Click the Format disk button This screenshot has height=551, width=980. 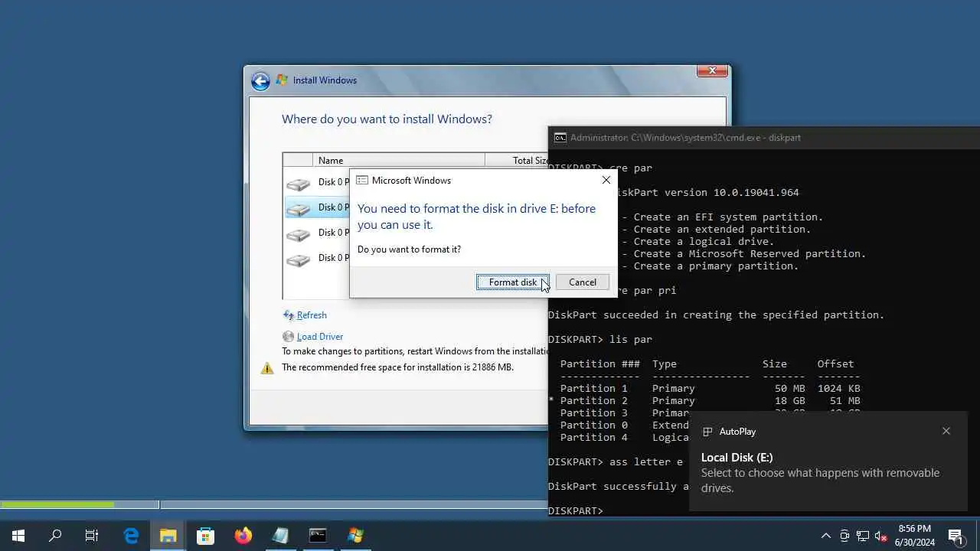512,282
